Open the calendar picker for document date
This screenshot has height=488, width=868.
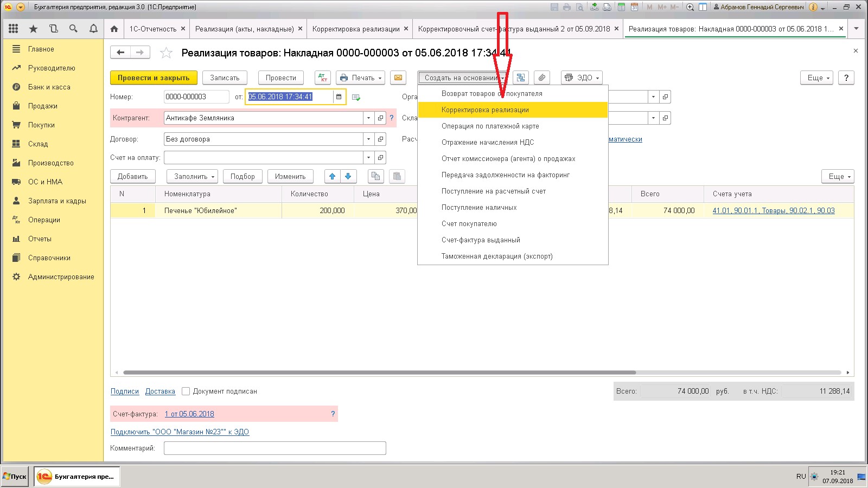coord(339,97)
